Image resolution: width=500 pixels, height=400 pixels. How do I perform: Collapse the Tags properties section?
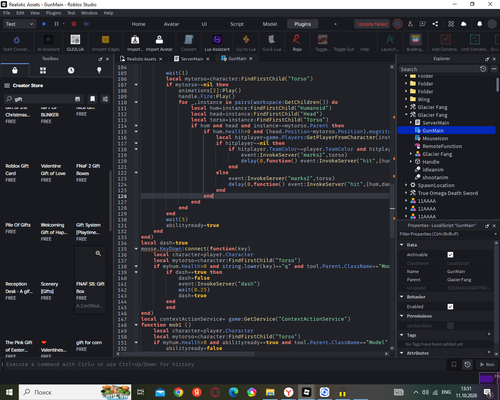[x=402, y=335]
